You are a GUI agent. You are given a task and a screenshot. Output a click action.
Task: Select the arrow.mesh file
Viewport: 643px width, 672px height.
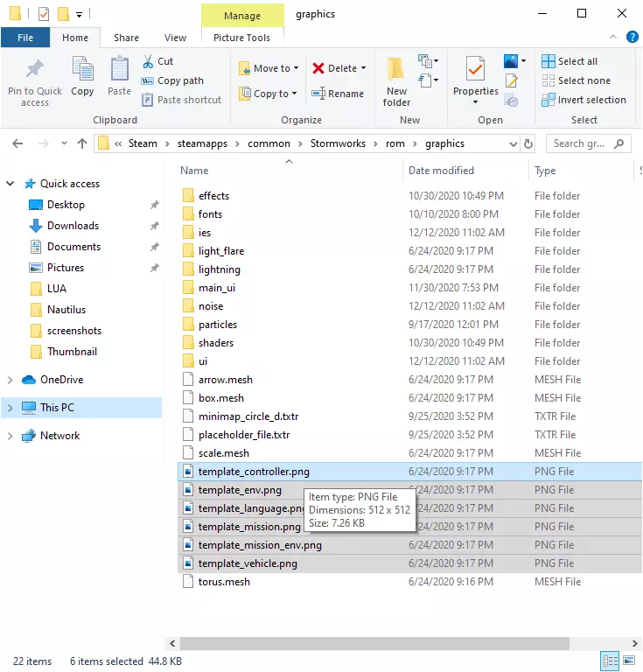click(226, 380)
